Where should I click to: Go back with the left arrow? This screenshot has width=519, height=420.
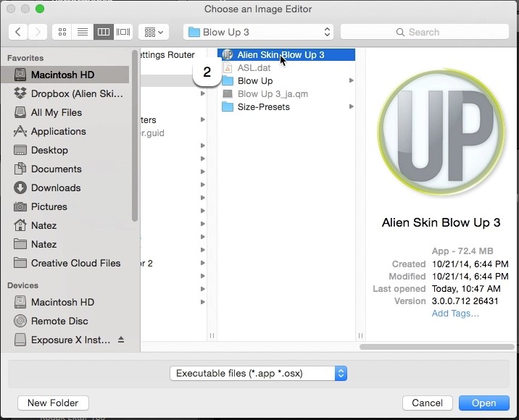coord(18,32)
